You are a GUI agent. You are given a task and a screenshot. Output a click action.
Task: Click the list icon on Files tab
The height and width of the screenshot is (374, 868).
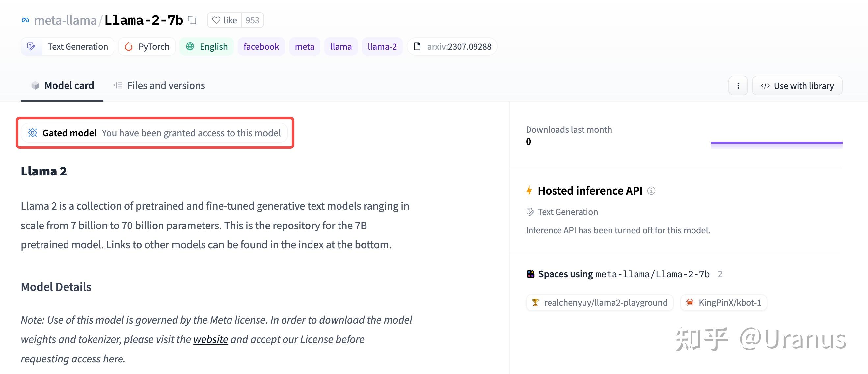(118, 86)
